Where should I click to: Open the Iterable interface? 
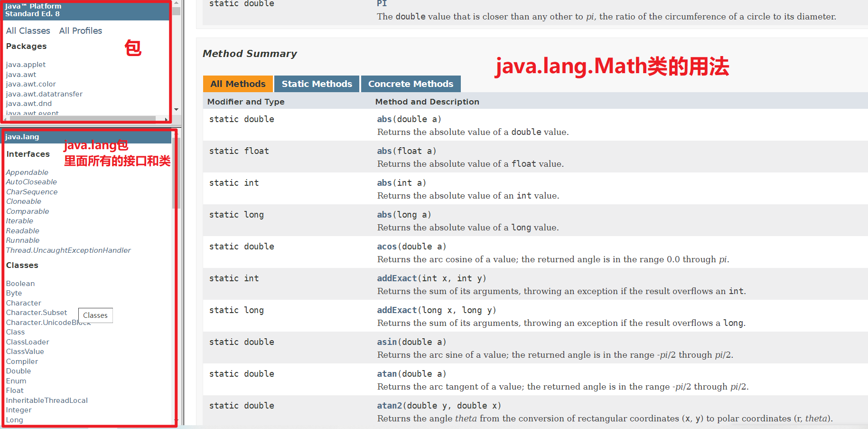19,221
